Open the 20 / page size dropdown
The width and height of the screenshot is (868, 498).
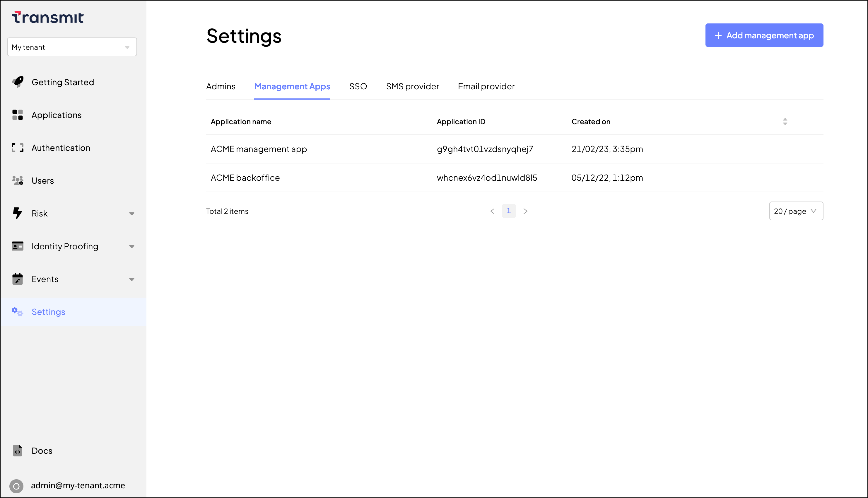[796, 211]
